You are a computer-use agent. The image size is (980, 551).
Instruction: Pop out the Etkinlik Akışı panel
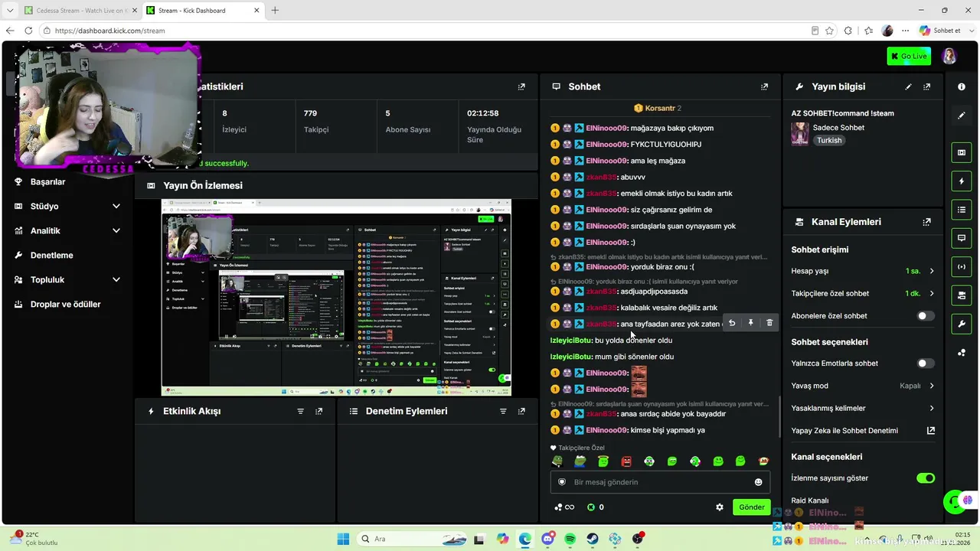(x=319, y=412)
